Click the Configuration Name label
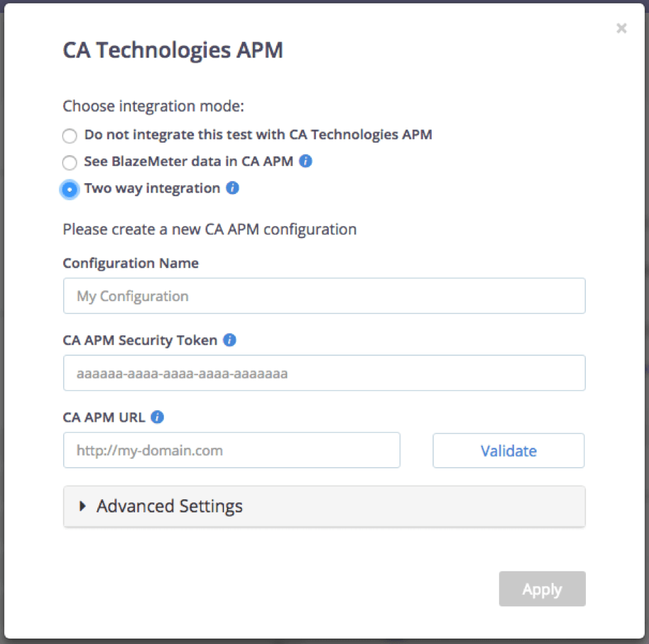The width and height of the screenshot is (649, 644). [130, 263]
